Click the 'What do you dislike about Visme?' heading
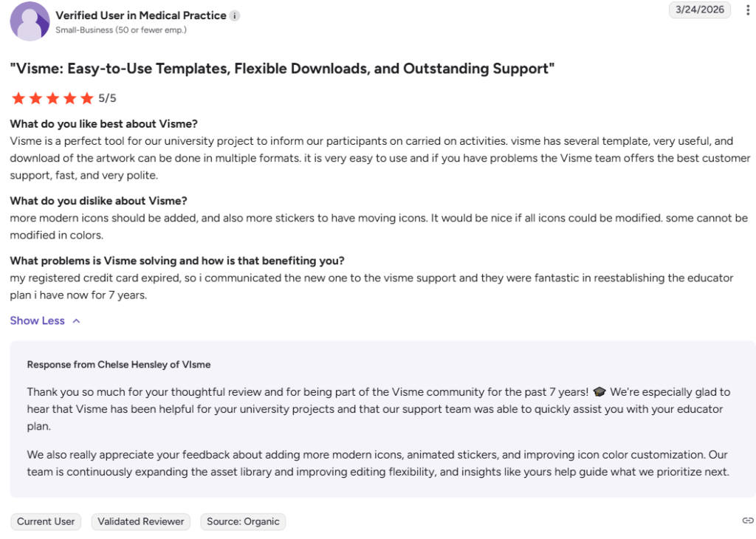This screenshot has height=539, width=756. tap(98, 201)
